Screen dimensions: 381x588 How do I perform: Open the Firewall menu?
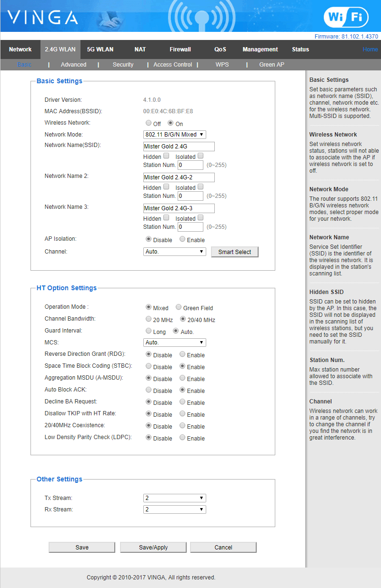click(x=180, y=49)
